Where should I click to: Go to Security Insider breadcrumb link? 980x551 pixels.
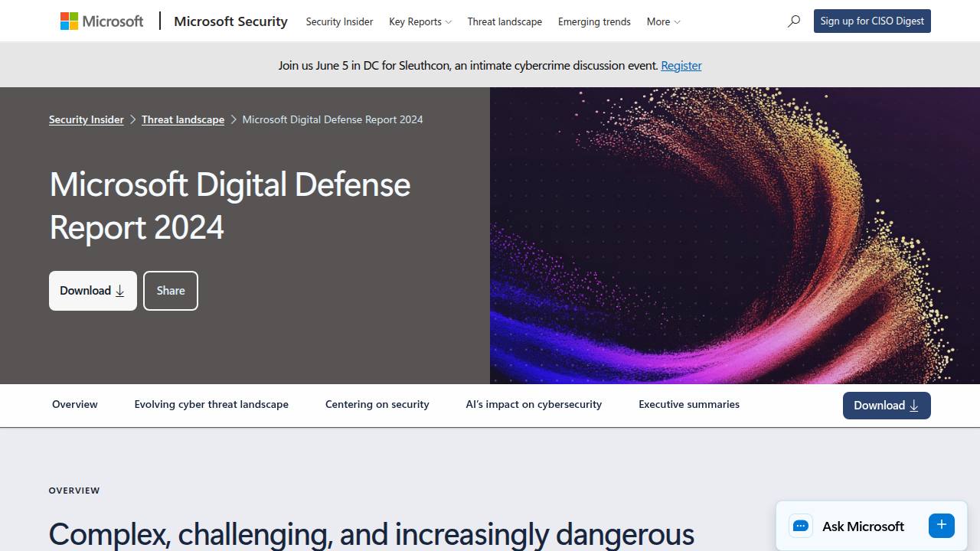87,119
